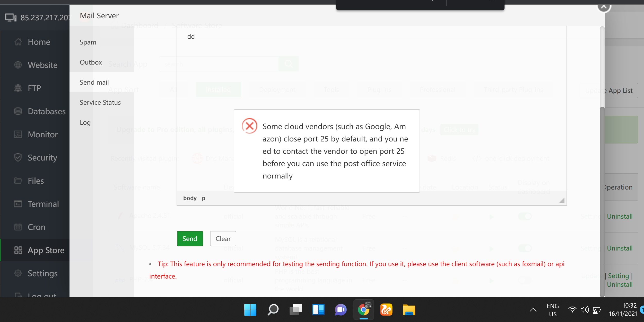Click Uninstall link for Apache row

pos(620,216)
